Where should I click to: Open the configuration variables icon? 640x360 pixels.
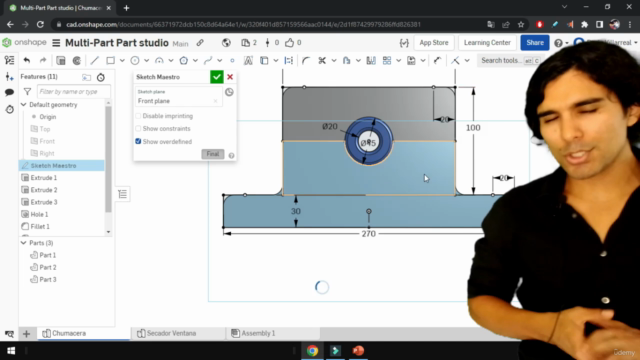coord(404,43)
